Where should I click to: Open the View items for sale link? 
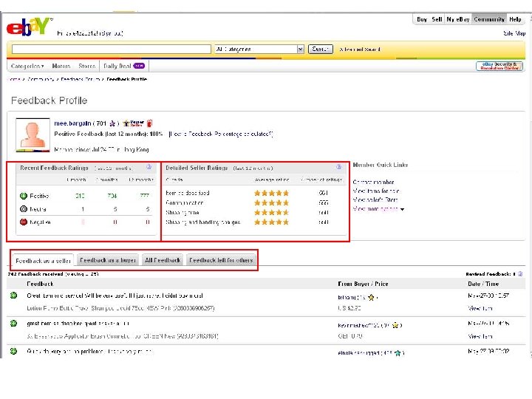(376, 191)
